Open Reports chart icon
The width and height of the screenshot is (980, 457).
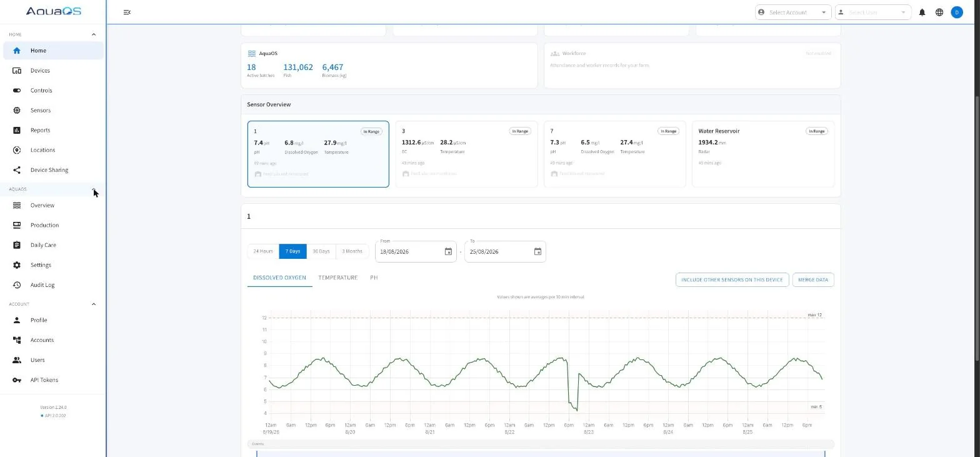coord(17,131)
